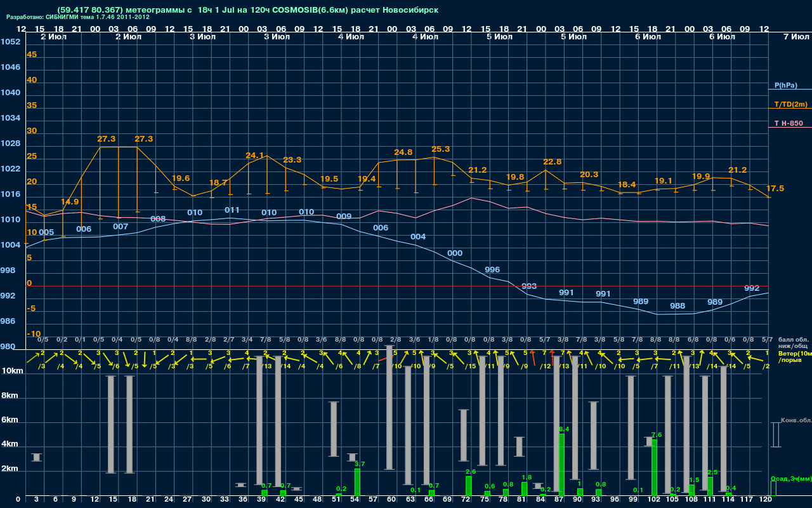Click precipitation value 1.8
Screen dimensions: 812x508
[527, 478]
